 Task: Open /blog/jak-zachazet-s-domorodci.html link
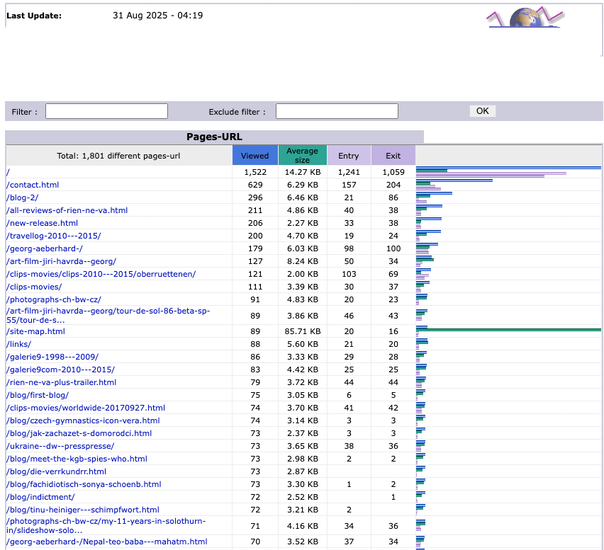coord(79,433)
